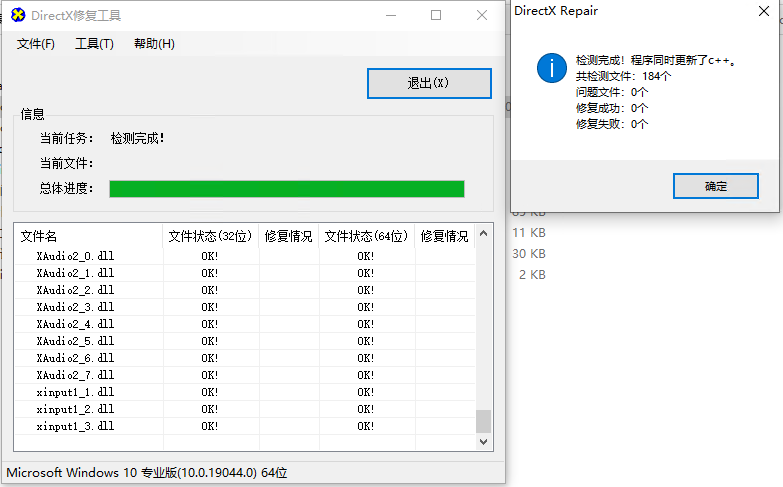Minimize the DirectX修复工具 window
783x487 pixels.
pos(391,15)
